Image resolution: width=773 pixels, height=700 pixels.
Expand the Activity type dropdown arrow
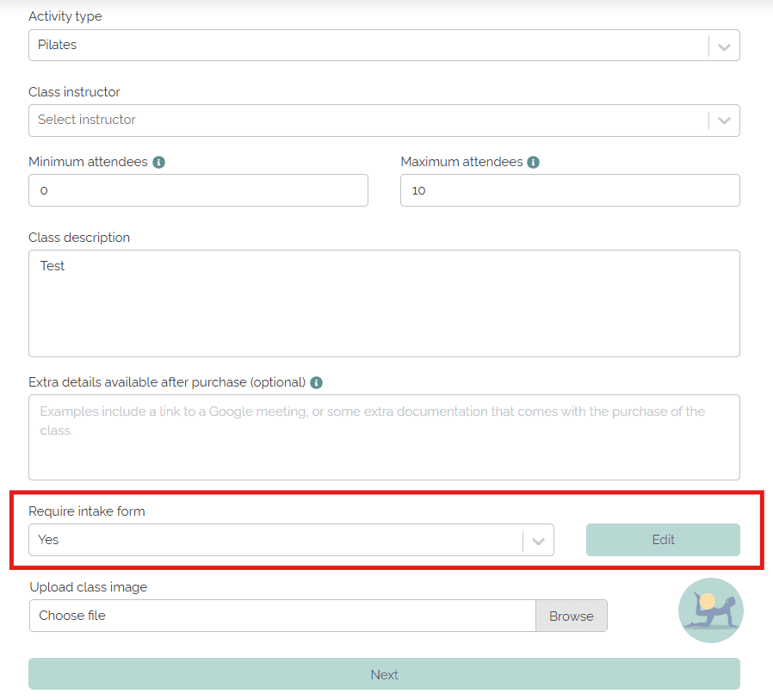click(x=724, y=46)
